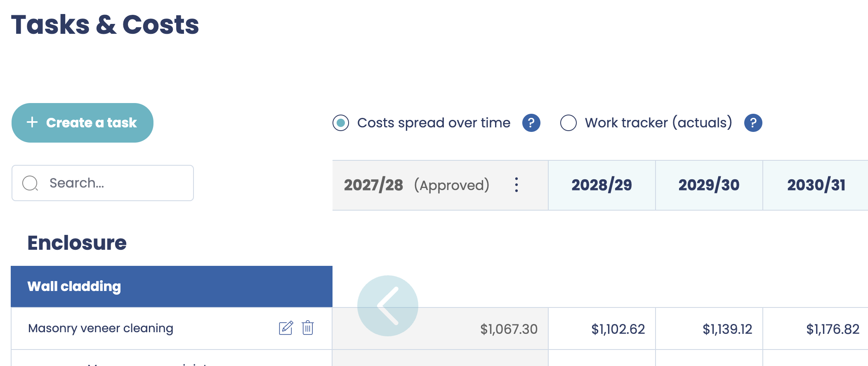
Task: Select the 2028/29 year column header
Action: (x=601, y=185)
